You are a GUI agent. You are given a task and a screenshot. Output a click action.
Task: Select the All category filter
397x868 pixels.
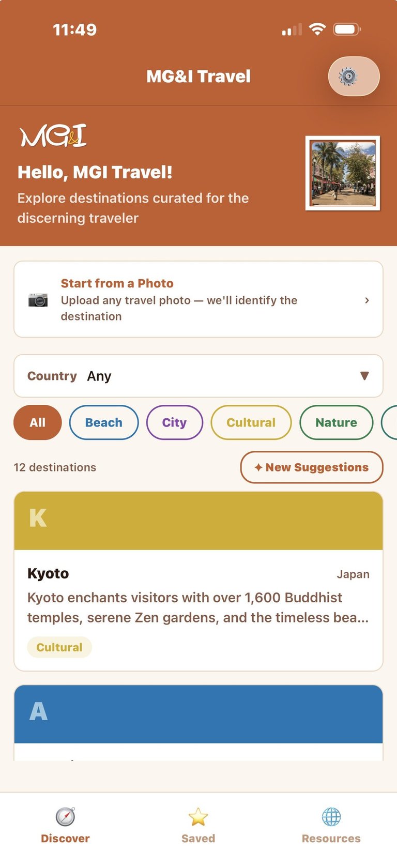(x=37, y=422)
